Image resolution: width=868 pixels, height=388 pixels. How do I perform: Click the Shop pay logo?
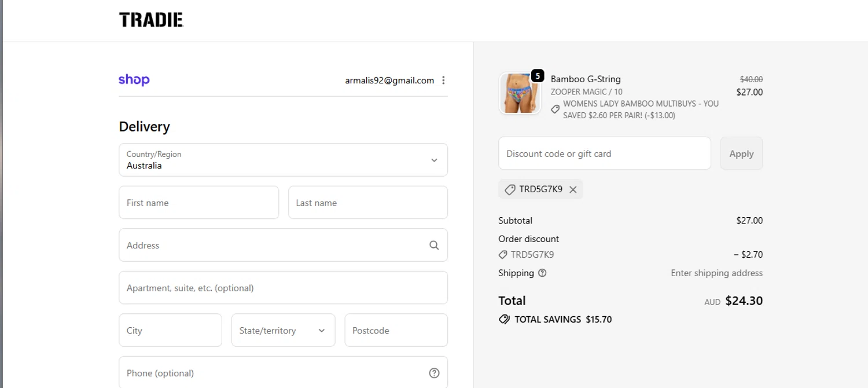pos(134,80)
